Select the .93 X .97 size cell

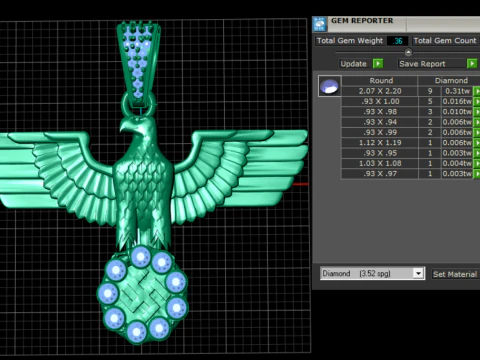coord(380,174)
